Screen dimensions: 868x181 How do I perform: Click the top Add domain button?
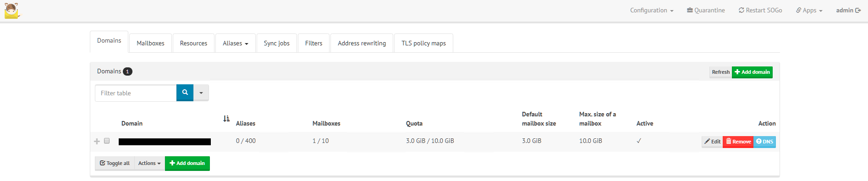point(752,72)
